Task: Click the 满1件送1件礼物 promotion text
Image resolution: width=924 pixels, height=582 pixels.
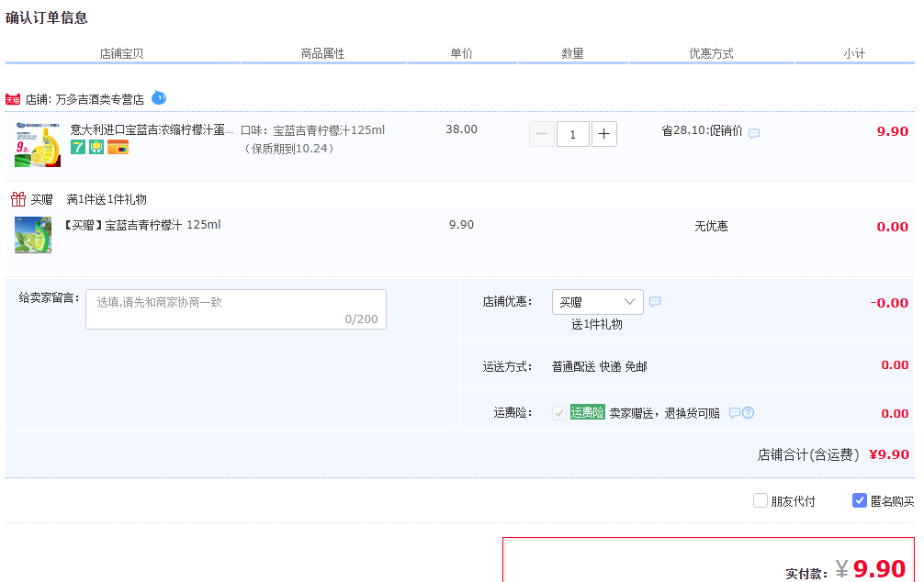Action: pos(107,200)
